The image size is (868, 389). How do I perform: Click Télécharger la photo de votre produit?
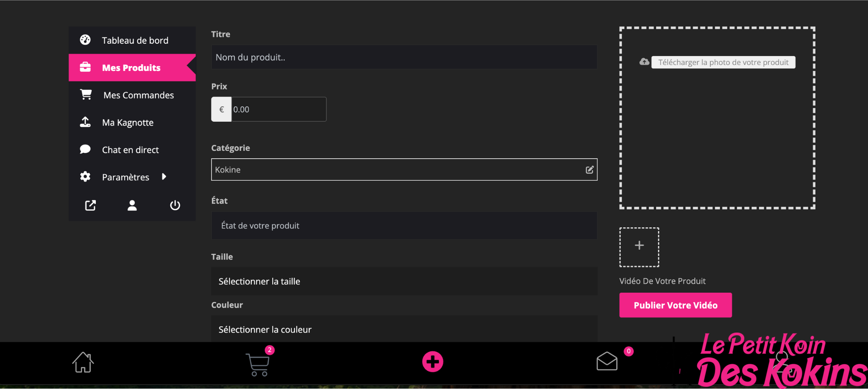[x=723, y=62]
